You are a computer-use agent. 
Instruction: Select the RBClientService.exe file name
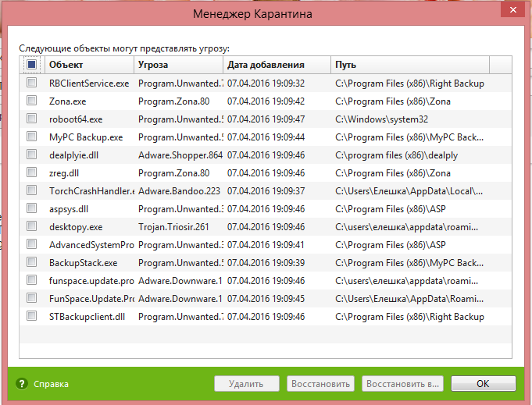[x=89, y=83]
